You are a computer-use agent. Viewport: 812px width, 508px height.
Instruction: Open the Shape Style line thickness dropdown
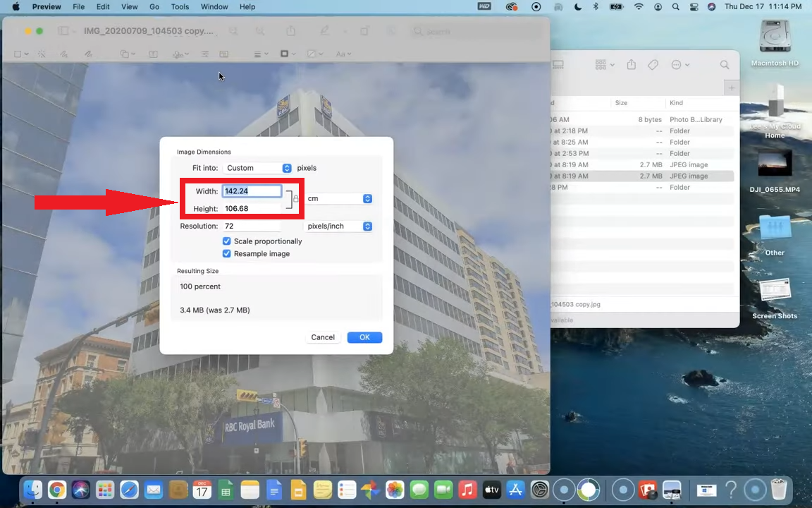click(x=261, y=54)
